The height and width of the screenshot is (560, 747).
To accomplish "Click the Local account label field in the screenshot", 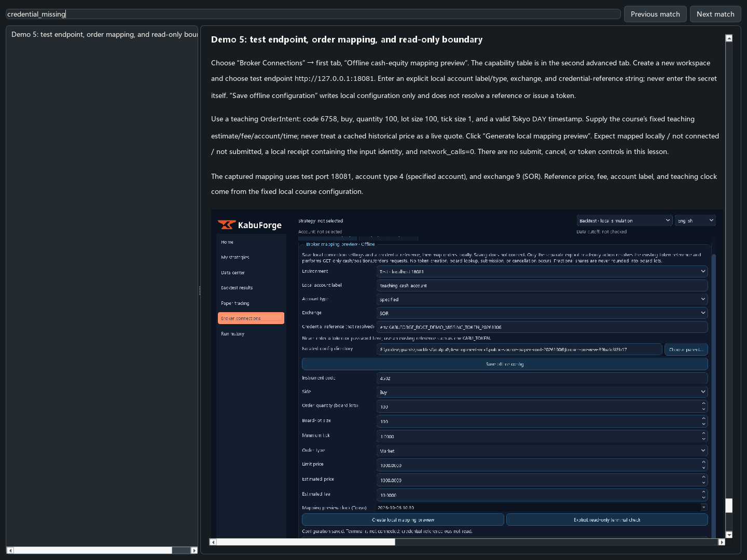I will pos(542,285).
